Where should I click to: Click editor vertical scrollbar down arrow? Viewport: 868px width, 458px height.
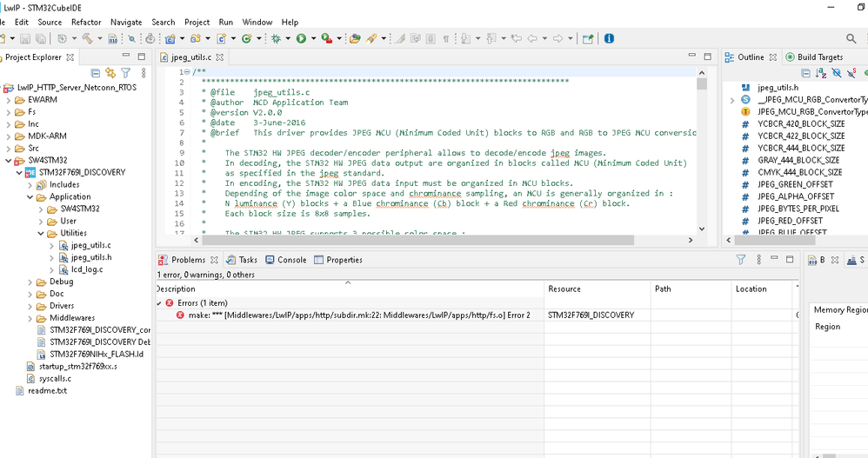coord(702,229)
